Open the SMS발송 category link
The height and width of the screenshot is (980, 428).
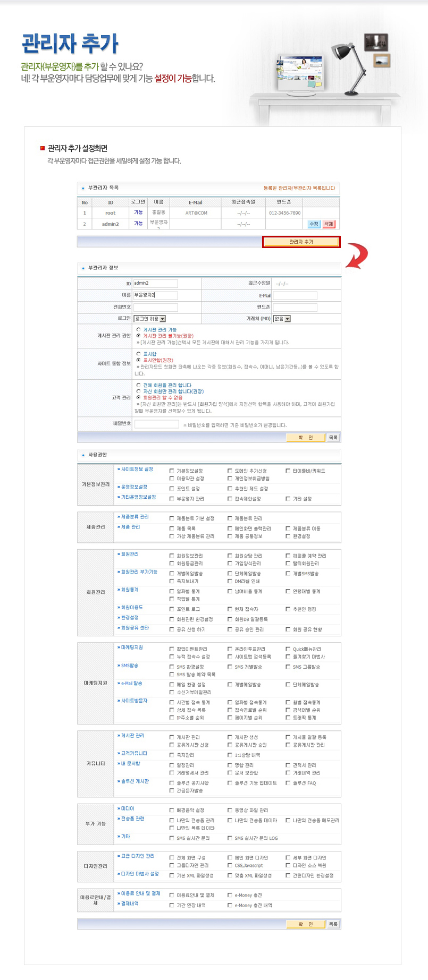click(128, 666)
